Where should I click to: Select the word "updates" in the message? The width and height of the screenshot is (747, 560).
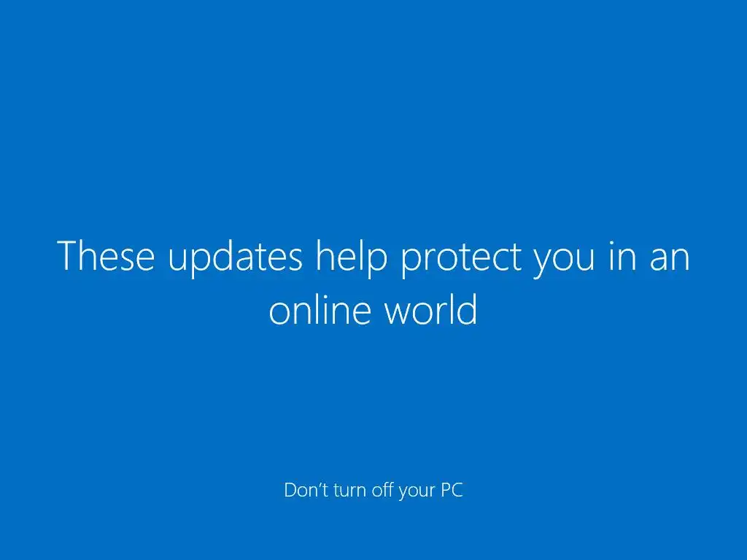click(236, 259)
